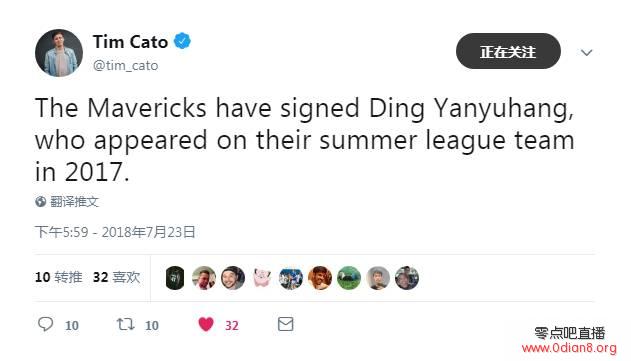Click the green field liker avatar
Viewport: 631px width, 361px height.
point(349,278)
